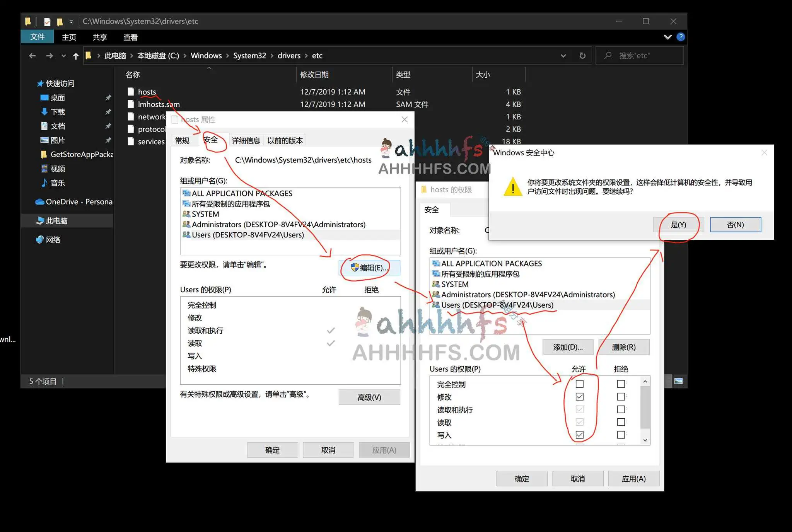Click the 此电脑 computer icon
The image size is (792, 532).
(41, 220)
